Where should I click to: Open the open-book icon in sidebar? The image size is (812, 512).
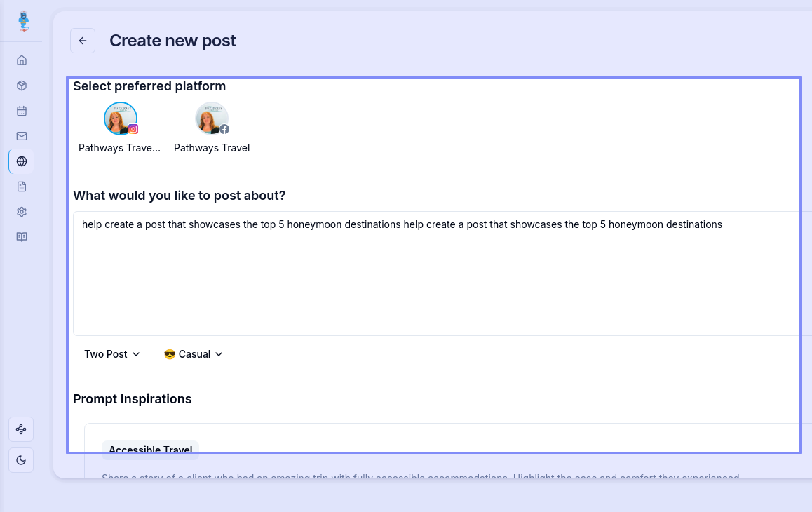[x=22, y=237]
